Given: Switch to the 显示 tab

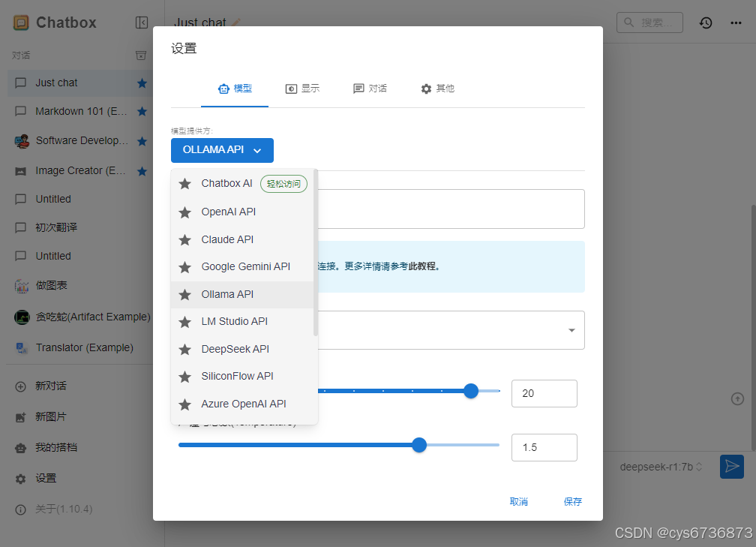Looking at the screenshot, I should point(302,89).
